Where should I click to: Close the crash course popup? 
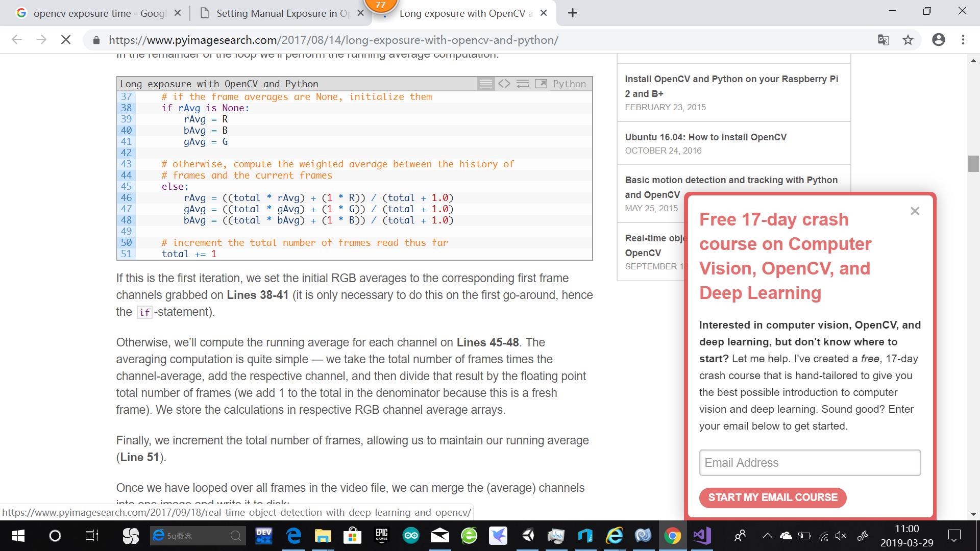(915, 211)
